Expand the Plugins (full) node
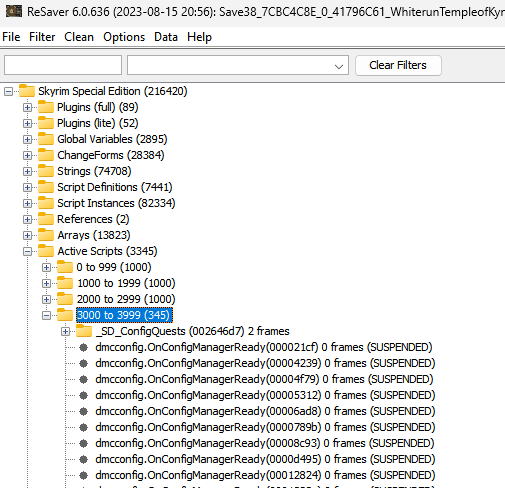 [x=27, y=107]
